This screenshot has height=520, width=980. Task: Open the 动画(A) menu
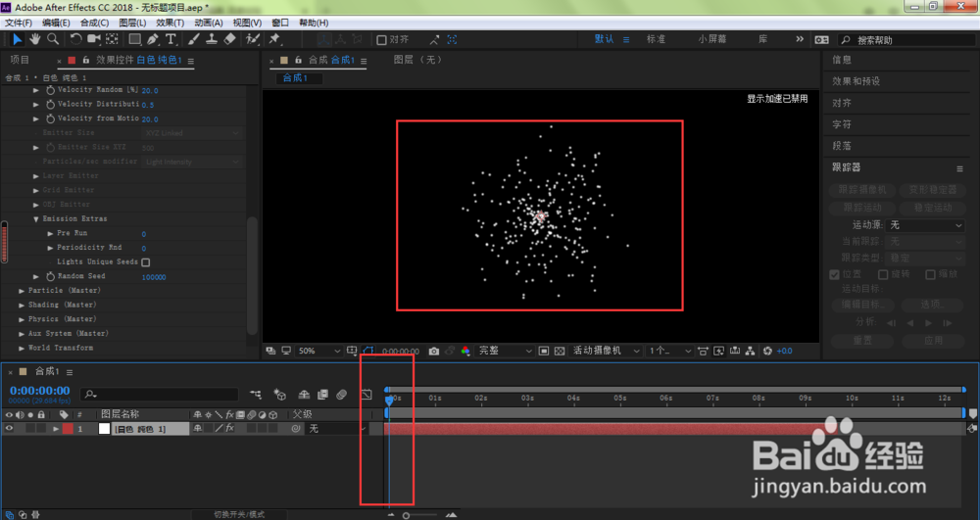click(208, 23)
